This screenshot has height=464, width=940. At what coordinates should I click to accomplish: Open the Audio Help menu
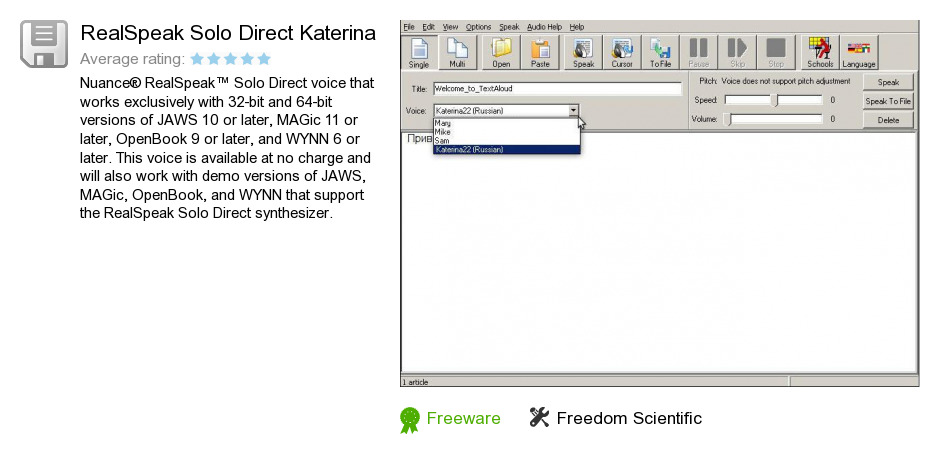(x=544, y=27)
